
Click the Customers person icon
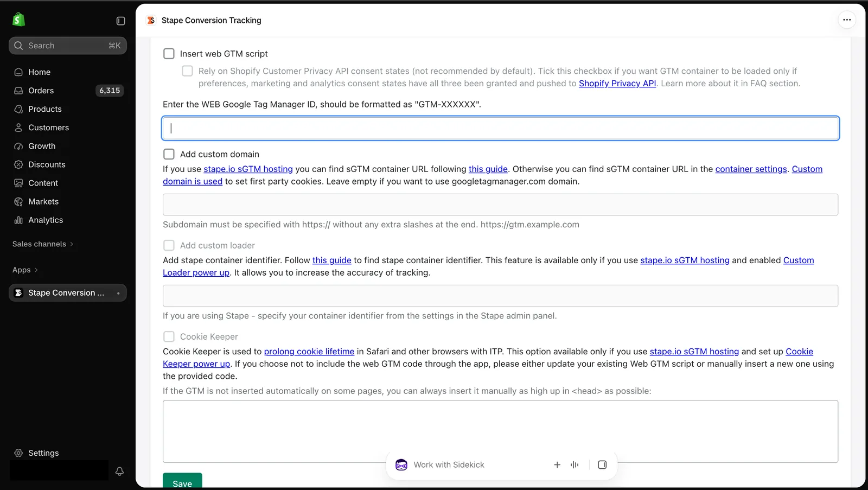click(x=18, y=128)
